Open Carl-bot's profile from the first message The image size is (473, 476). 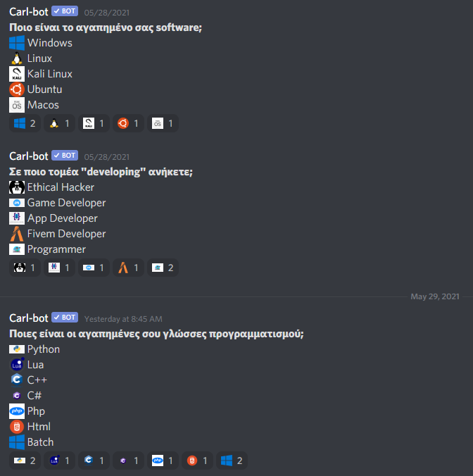click(29, 12)
